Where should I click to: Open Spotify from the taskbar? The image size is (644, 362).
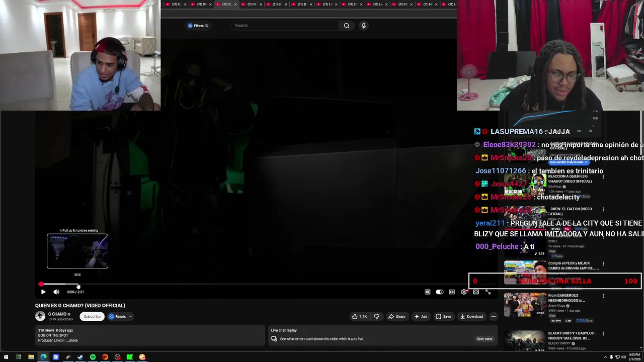point(93,357)
